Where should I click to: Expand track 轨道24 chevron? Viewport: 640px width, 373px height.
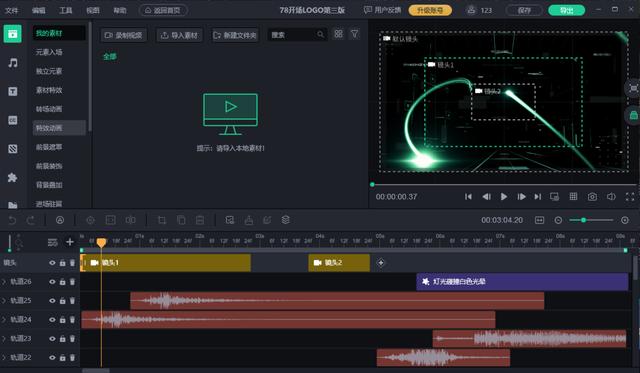click(4, 320)
